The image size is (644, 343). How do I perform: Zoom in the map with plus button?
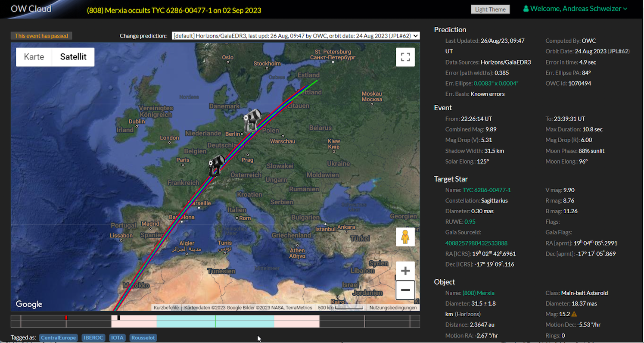click(x=405, y=271)
